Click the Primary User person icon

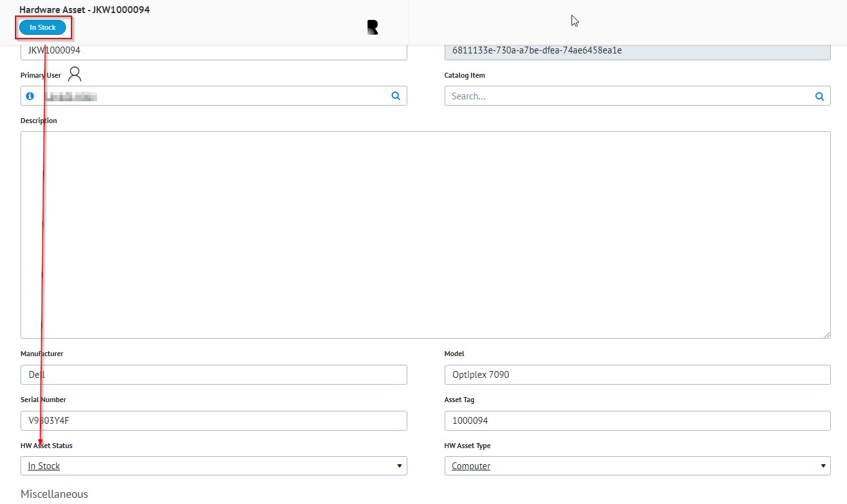[x=75, y=75]
